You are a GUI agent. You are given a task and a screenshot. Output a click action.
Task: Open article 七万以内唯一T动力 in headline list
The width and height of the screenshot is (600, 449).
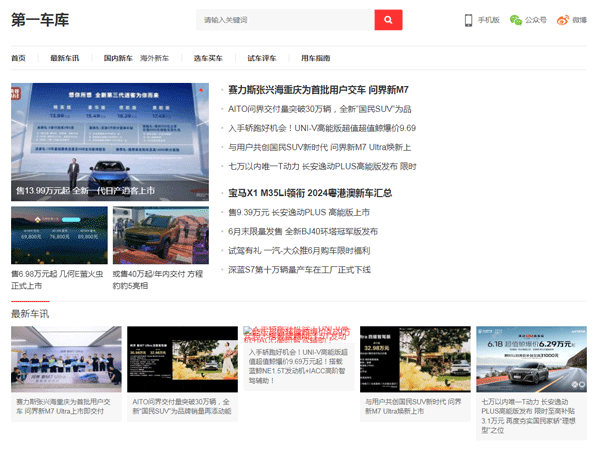[x=322, y=167]
